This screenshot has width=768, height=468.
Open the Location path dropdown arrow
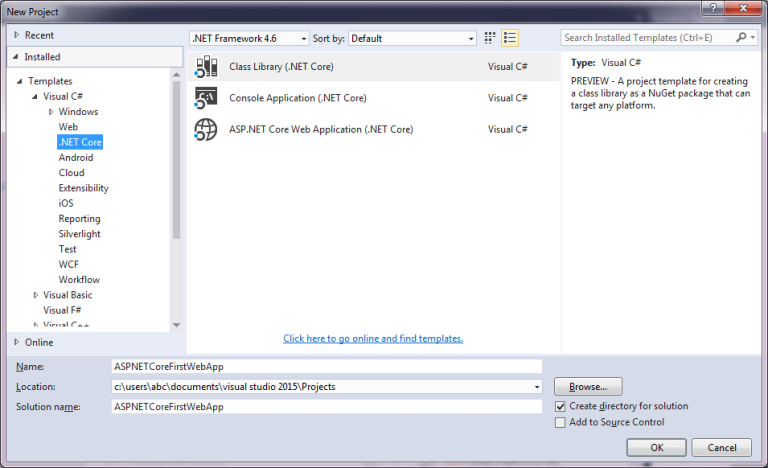(x=537, y=387)
